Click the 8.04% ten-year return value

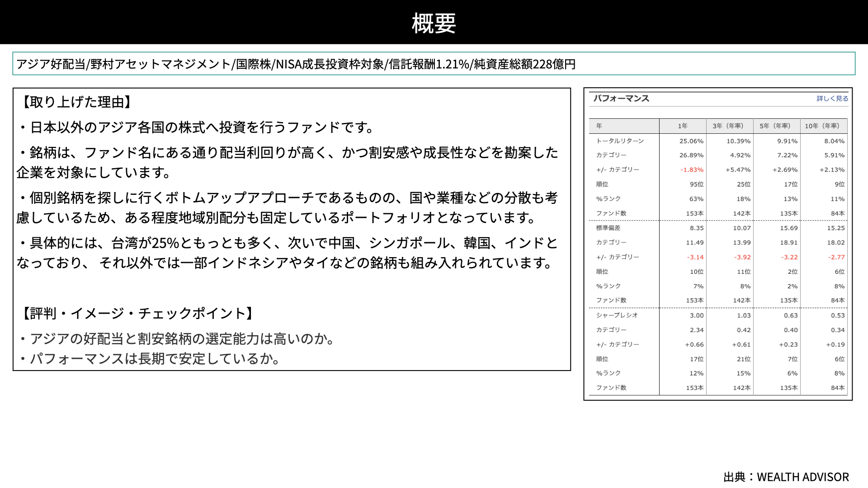pyautogui.click(x=834, y=141)
